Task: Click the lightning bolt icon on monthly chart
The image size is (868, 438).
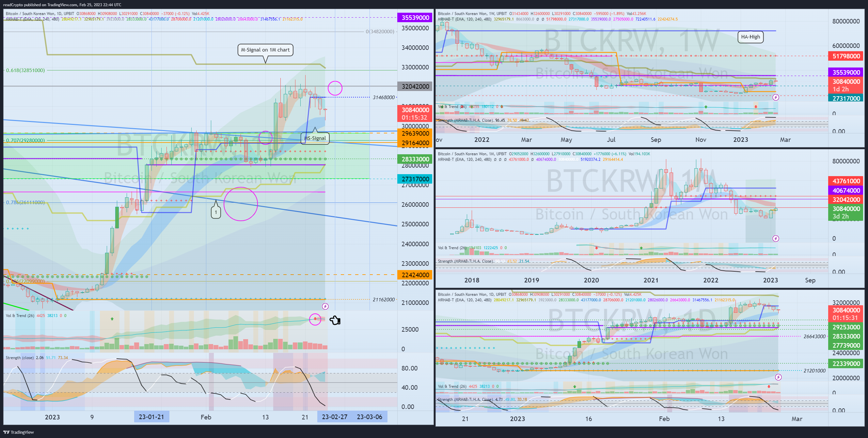Action: pyautogui.click(x=776, y=239)
